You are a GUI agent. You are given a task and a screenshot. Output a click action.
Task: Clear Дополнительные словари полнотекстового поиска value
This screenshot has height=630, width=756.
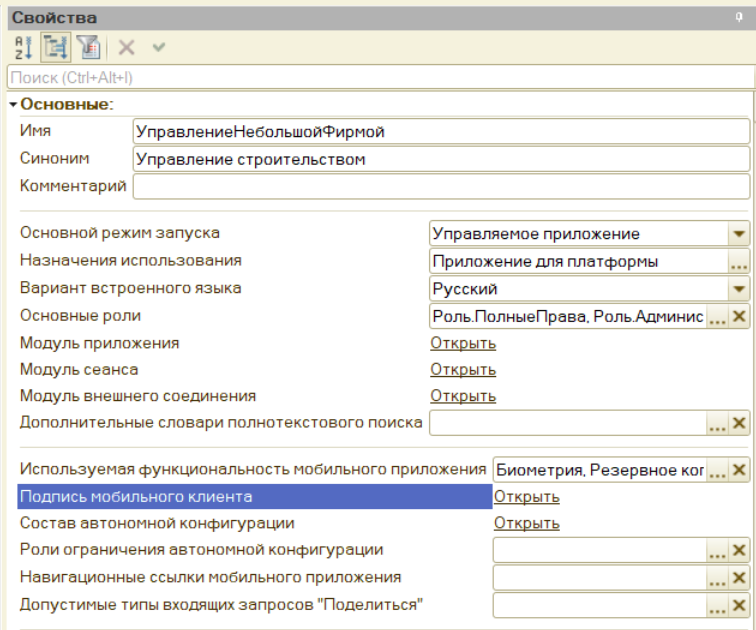pos(739,423)
